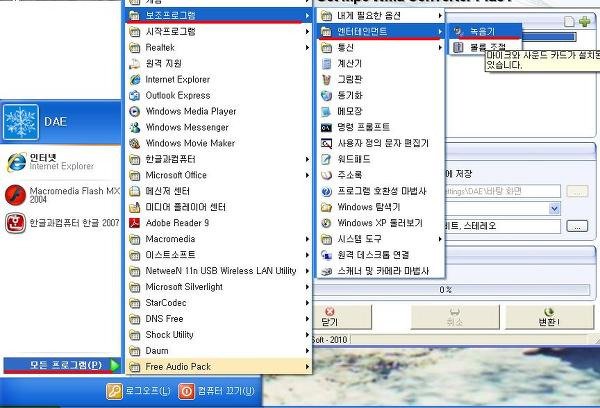Expand the Realtek program folder
This screenshot has height=408, width=600.
pos(219,47)
